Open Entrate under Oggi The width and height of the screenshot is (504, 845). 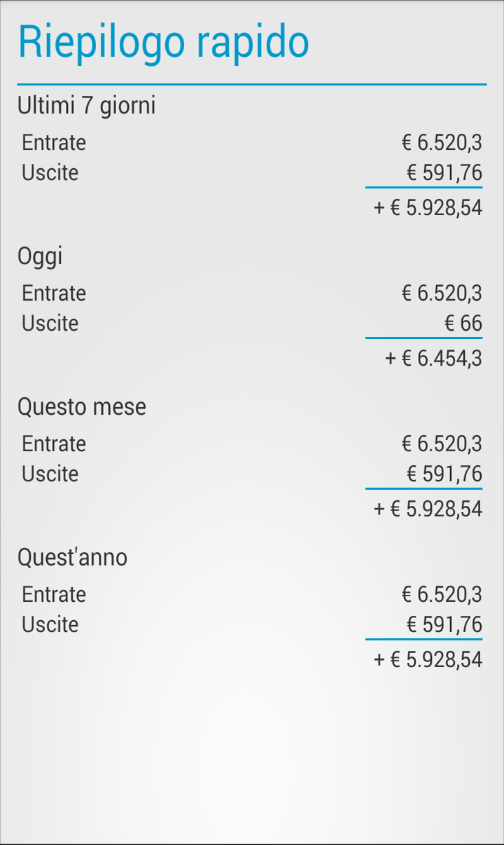[x=54, y=293]
